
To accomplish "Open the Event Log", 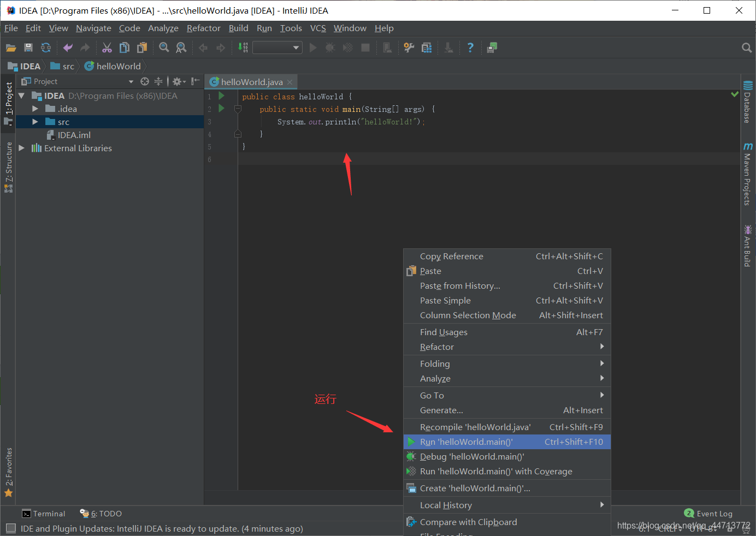I will coord(708,514).
